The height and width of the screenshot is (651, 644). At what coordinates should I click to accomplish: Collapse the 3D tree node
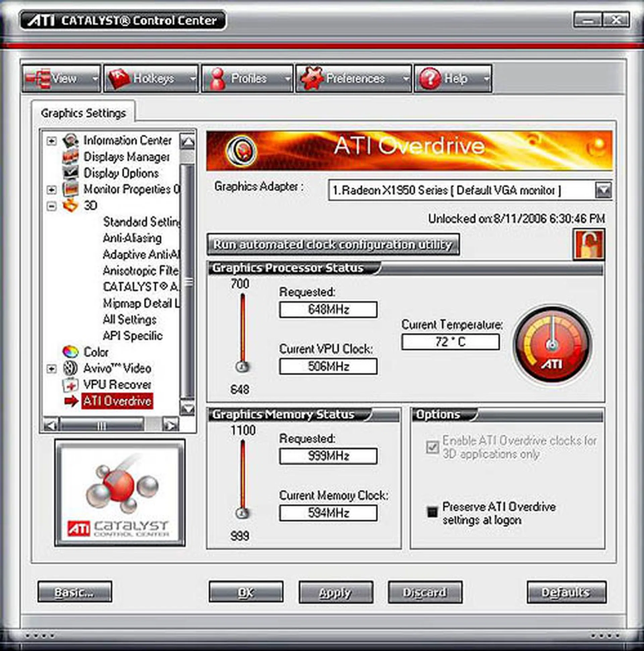(x=51, y=205)
